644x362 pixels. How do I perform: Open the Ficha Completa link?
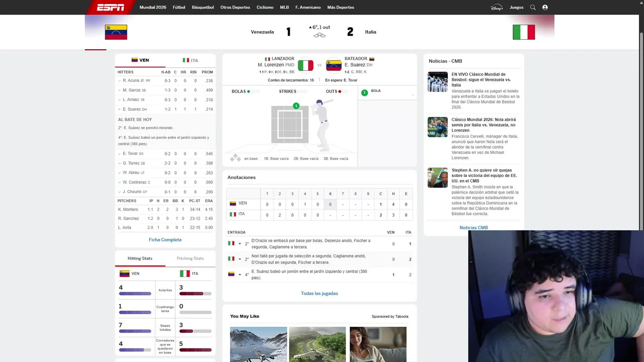click(x=165, y=240)
